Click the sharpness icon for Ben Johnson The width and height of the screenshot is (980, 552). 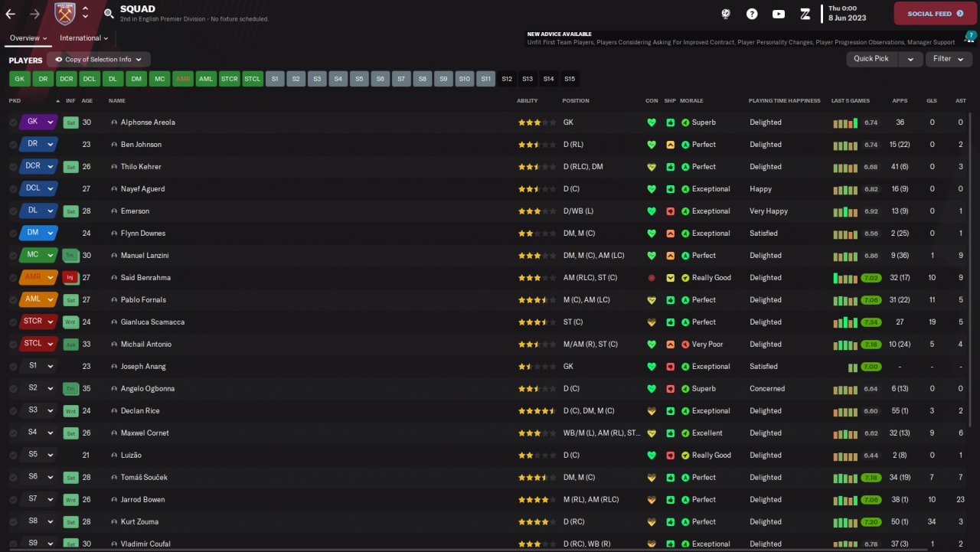[671, 145]
